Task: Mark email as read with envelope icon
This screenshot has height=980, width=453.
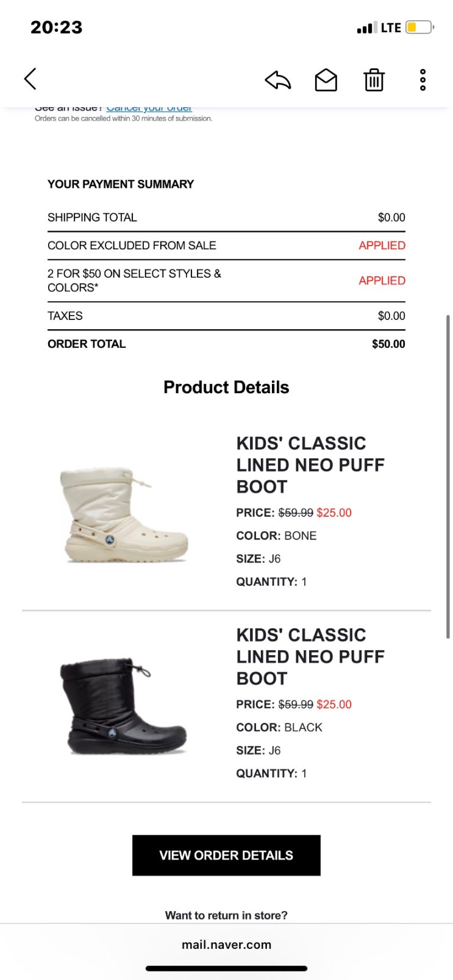Action: click(326, 80)
